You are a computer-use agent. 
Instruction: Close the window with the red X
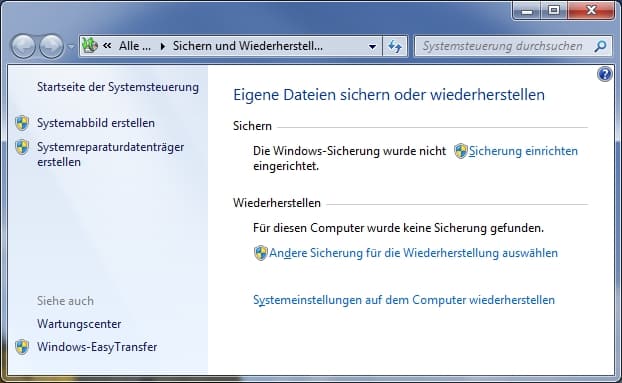(x=591, y=10)
